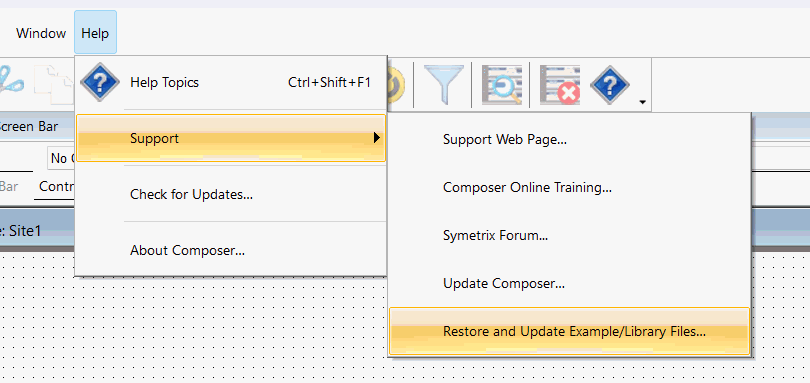This screenshot has width=810, height=383.
Task: Click the Screen Bar panel title
Action: click(29, 126)
